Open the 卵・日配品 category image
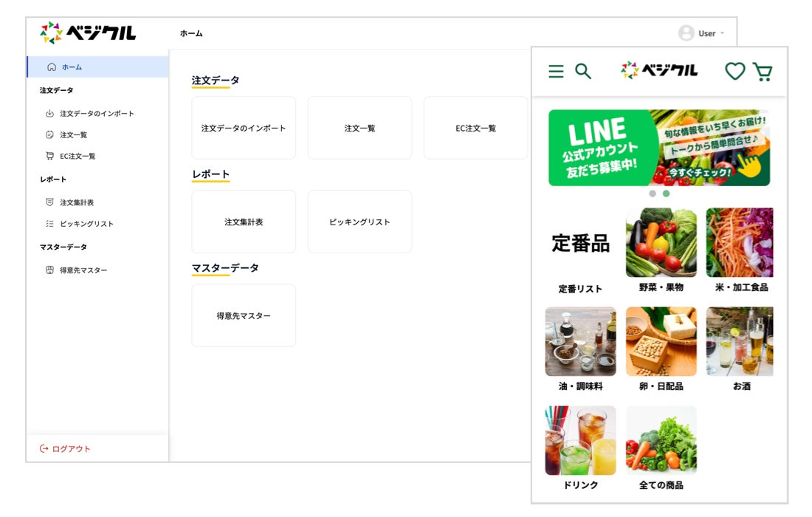Viewport: 812px width, 517px height. tap(661, 341)
